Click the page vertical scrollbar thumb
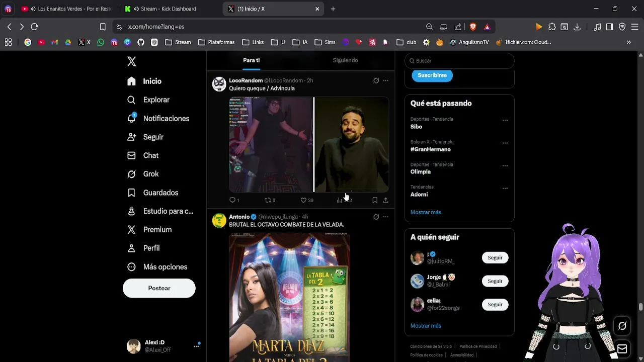Viewport: 644px width, 362px height. tap(640, 307)
